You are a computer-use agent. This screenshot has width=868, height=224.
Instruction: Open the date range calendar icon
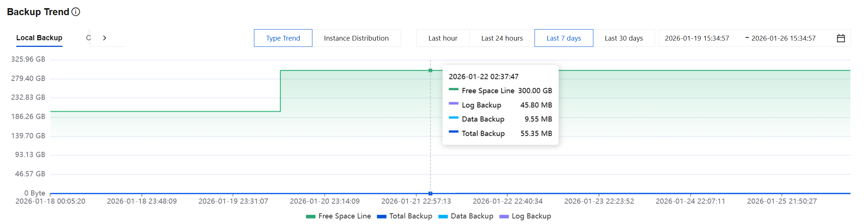pos(841,38)
